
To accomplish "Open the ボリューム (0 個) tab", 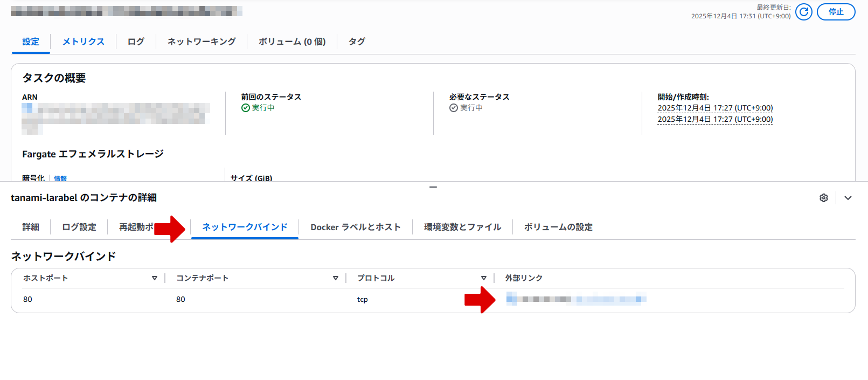I will 291,42.
